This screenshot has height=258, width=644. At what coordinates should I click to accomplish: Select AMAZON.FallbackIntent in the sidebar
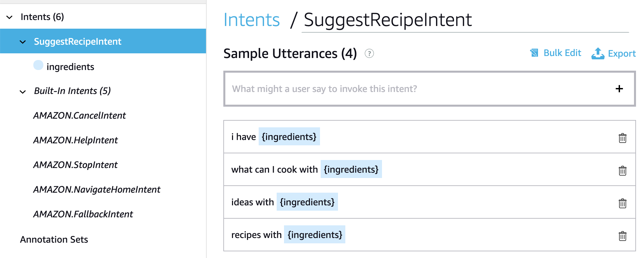pyautogui.click(x=83, y=214)
